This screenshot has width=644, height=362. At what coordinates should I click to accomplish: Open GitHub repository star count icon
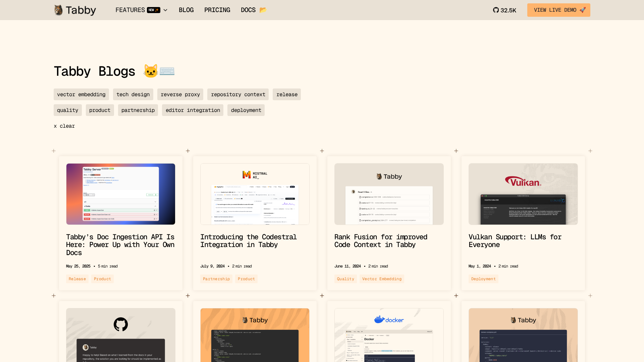(x=496, y=10)
